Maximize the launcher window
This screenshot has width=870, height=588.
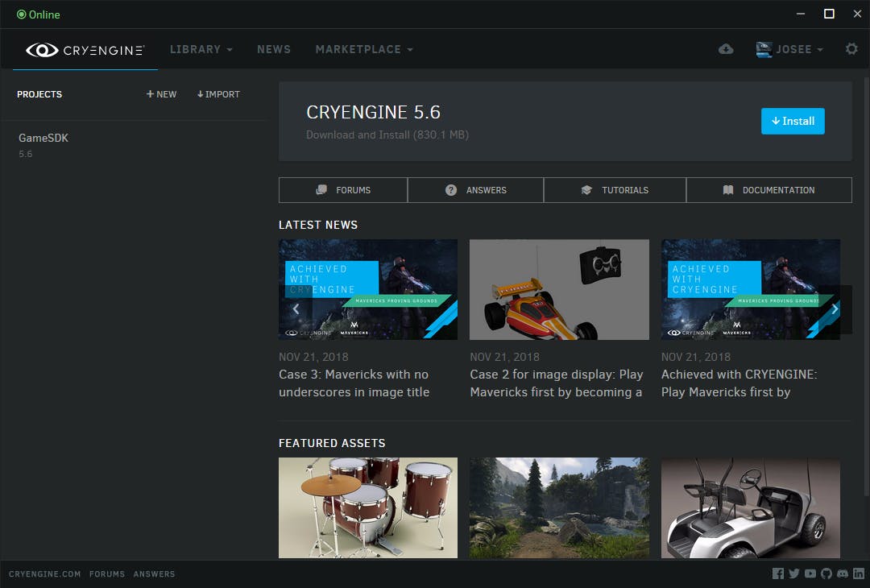pyautogui.click(x=829, y=14)
